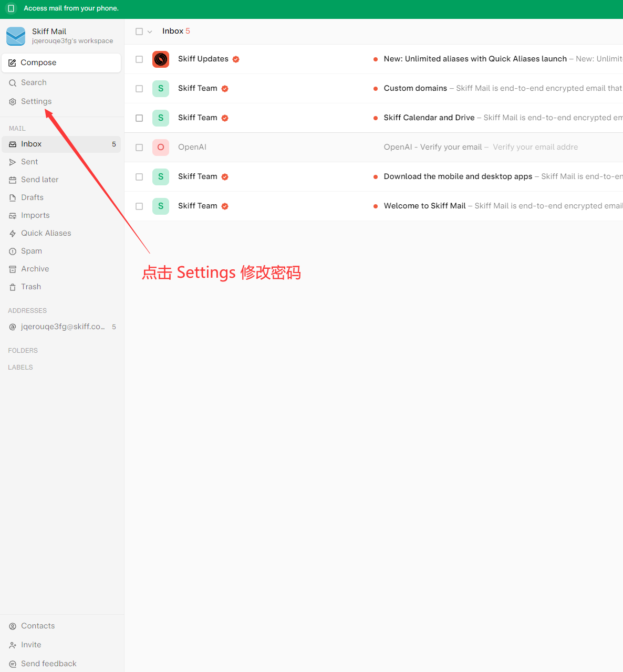This screenshot has width=623, height=672.
Task: Click the @ icon beside the address
Action: pos(13,327)
